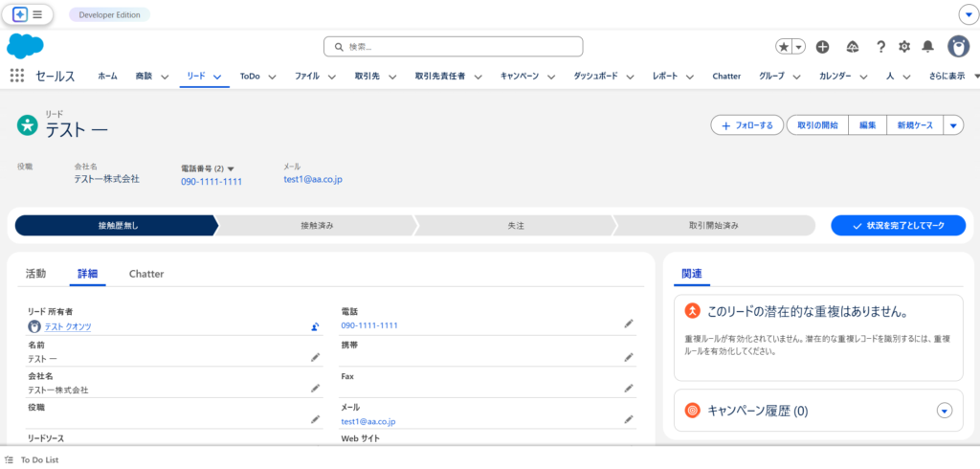Image resolution: width=980 pixels, height=469 pixels.
Task: Open the favorites star icon
Action: tap(784, 46)
